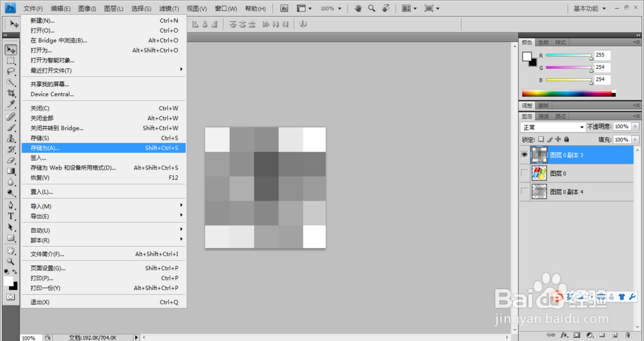Show layer 图层 0
644x341 pixels.
click(524, 173)
